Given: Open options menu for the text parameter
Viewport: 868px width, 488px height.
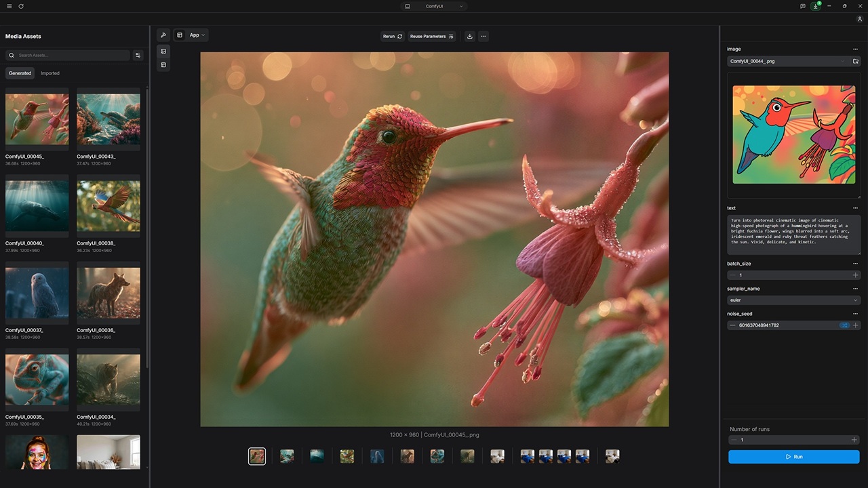Looking at the screenshot, I should 856,208.
